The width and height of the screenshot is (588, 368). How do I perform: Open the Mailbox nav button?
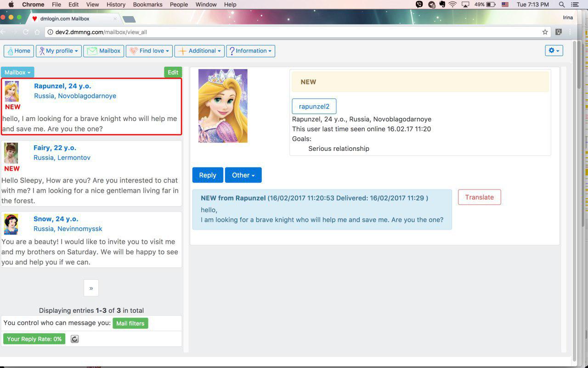(104, 51)
